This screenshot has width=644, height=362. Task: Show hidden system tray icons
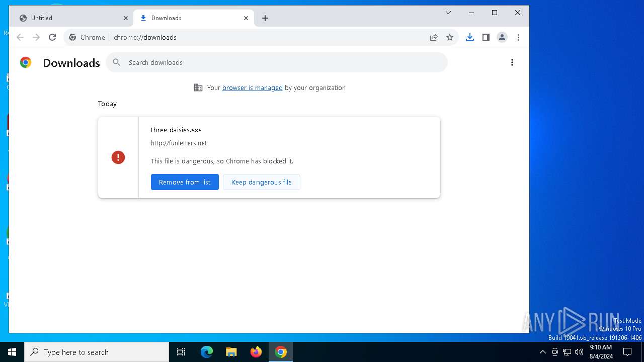click(542, 352)
